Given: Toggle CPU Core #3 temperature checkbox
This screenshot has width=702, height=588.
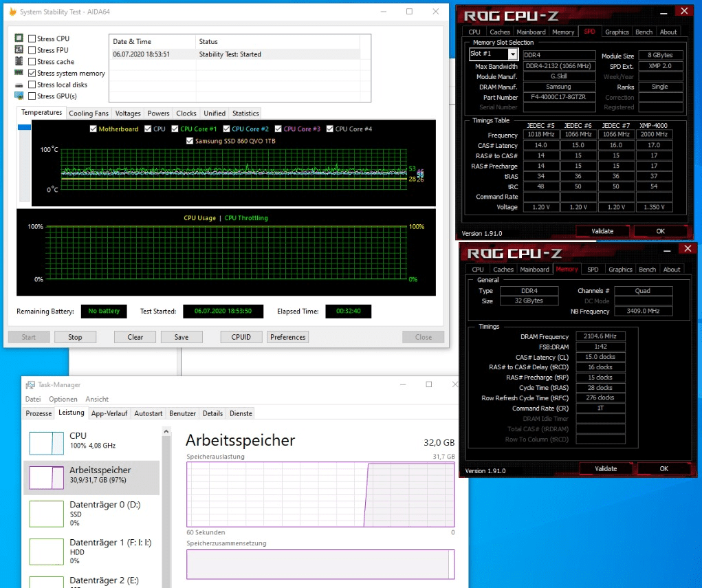Looking at the screenshot, I should [x=278, y=129].
